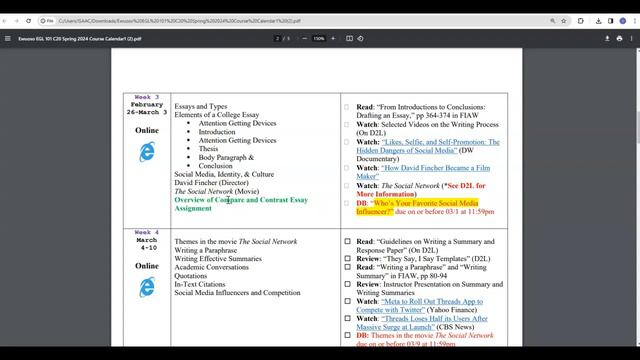
Task: Go back to the previous browser page
Action: [4, 21]
